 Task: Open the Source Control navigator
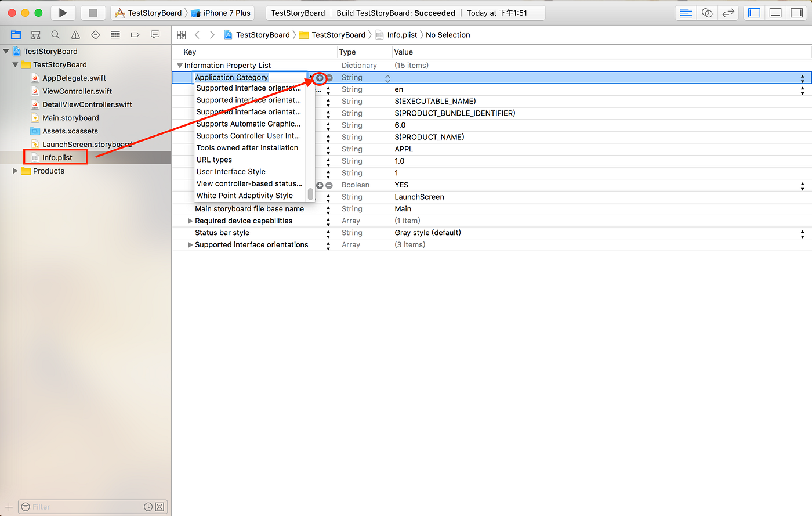pyautogui.click(x=36, y=35)
